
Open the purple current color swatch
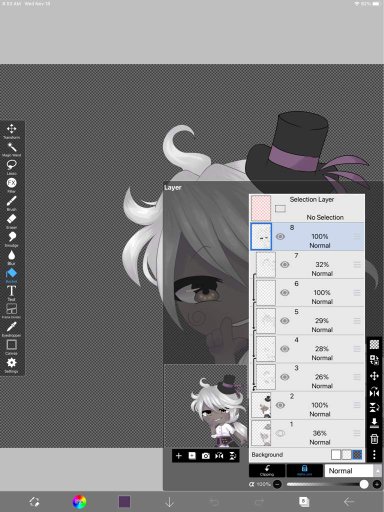[124, 502]
